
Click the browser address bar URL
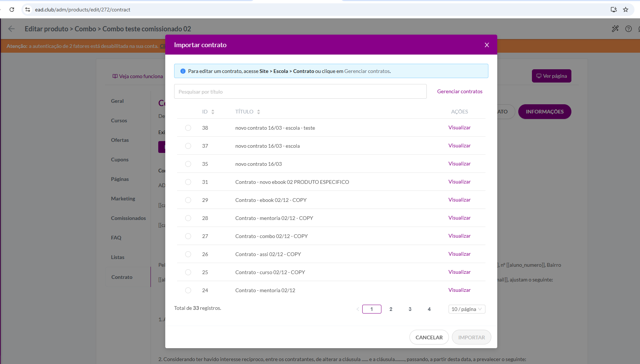(x=83, y=10)
